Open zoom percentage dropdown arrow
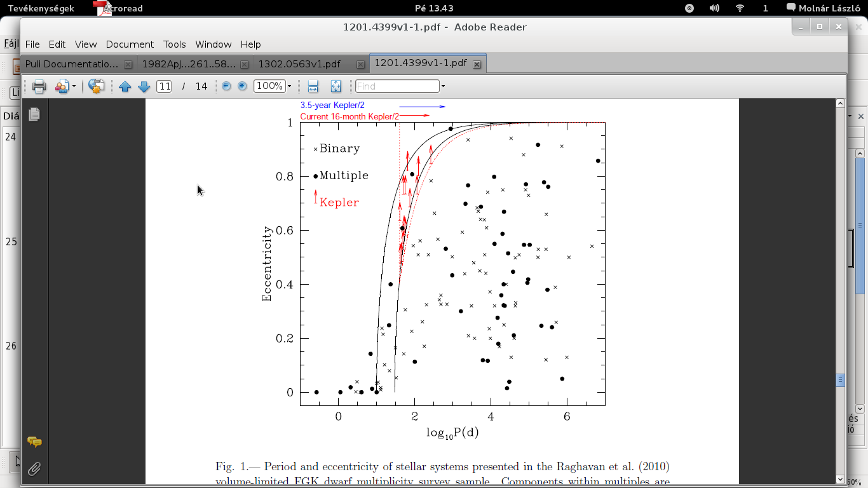 pos(290,86)
